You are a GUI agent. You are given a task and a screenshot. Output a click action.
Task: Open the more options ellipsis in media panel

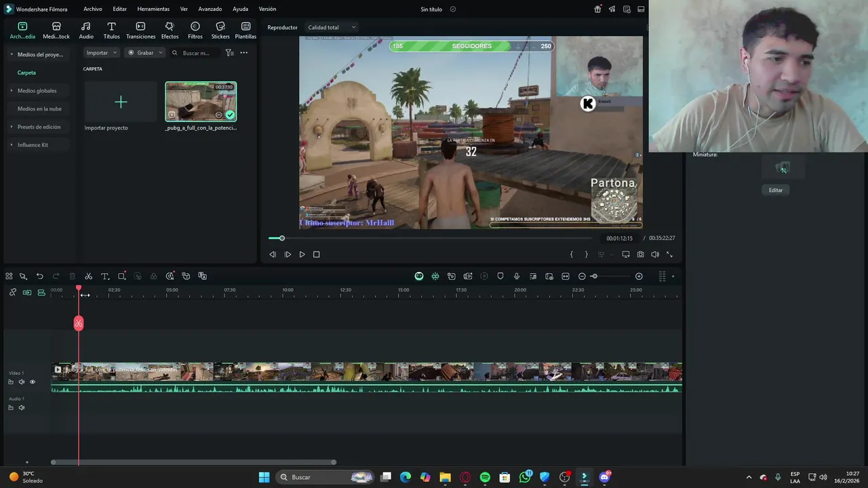pyautogui.click(x=244, y=52)
